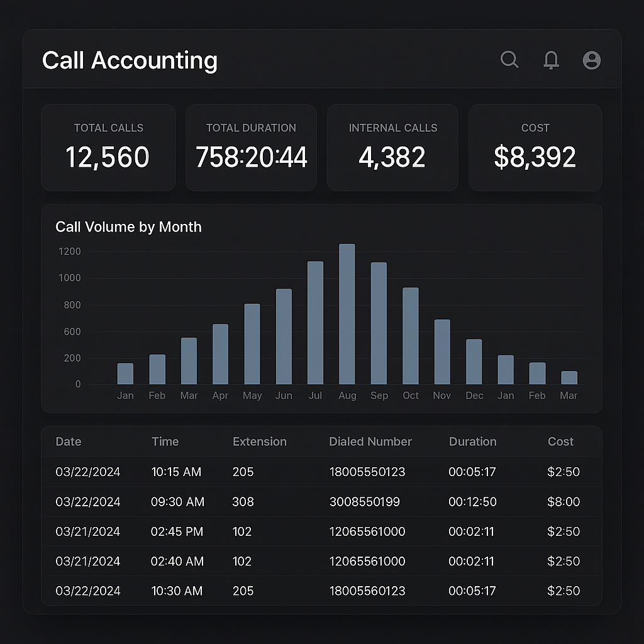Sort the table by the Date column
The height and width of the screenshot is (644, 644).
pyautogui.click(x=68, y=441)
